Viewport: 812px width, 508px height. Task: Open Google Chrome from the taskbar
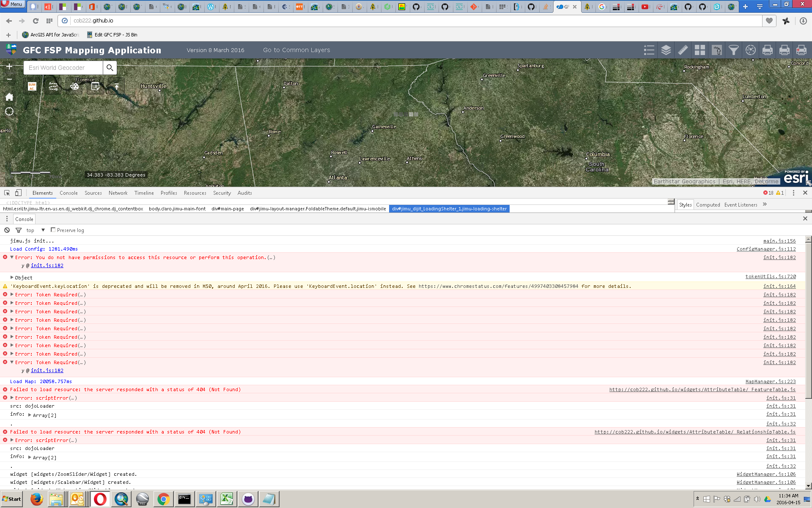coord(163,499)
